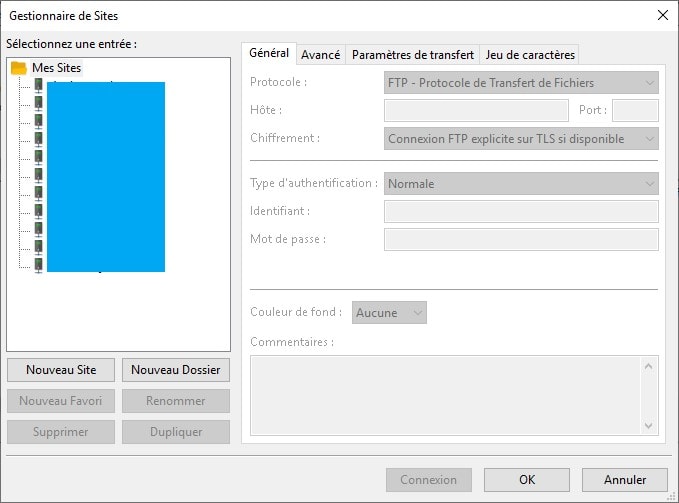Open the Chiffrement dropdown

pyautogui.click(x=521, y=139)
